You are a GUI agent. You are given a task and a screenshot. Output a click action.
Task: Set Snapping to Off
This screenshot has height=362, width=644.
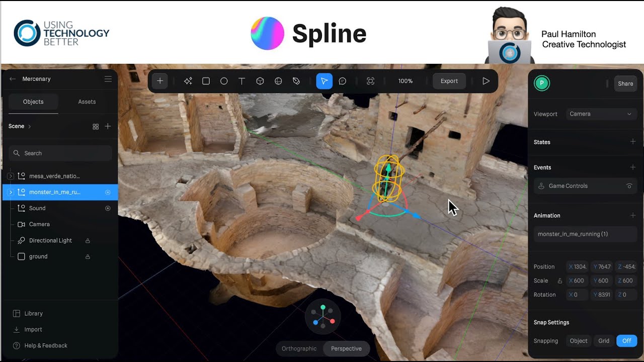pos(627,341)
